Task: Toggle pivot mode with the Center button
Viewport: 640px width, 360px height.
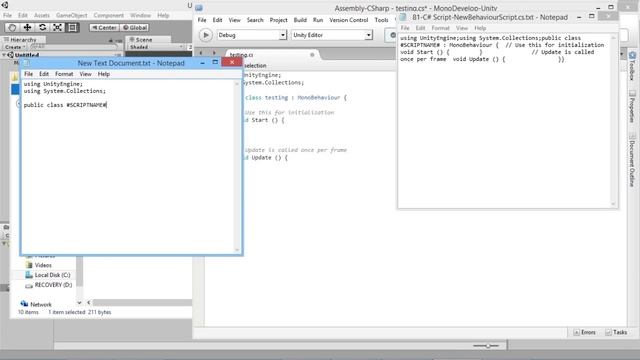Action: (104, 27)
